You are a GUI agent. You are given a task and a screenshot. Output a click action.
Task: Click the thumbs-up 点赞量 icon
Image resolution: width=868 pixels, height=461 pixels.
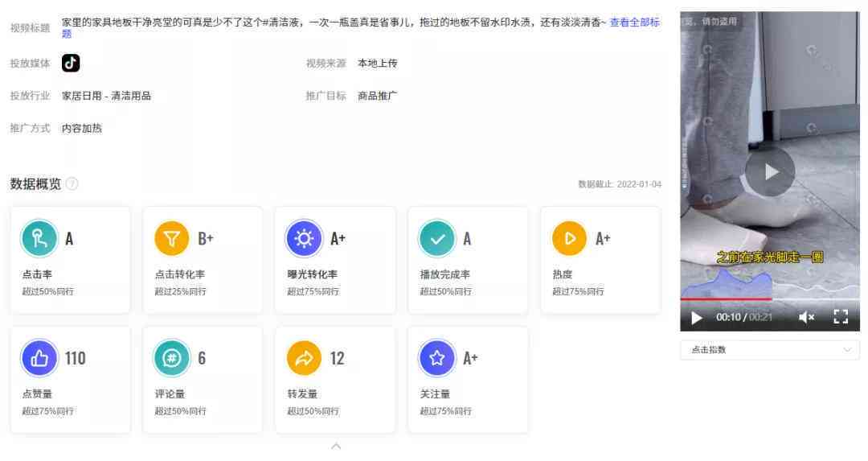tap(39, 358)
